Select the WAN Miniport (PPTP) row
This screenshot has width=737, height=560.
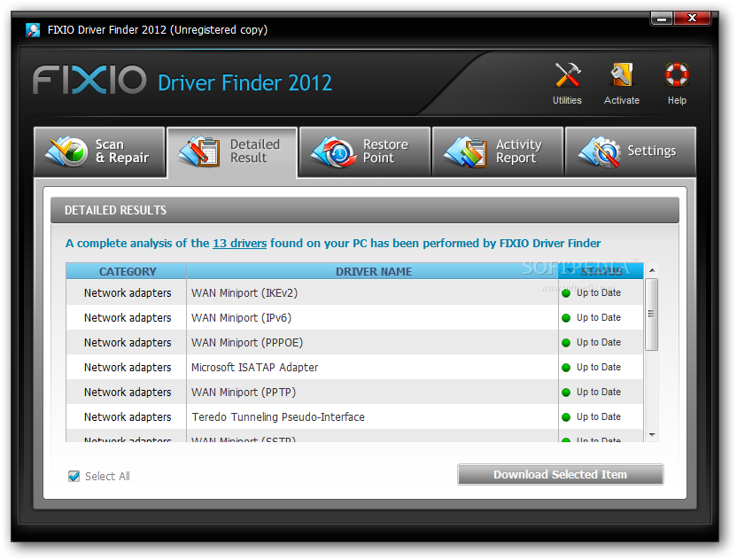(355, 392)
